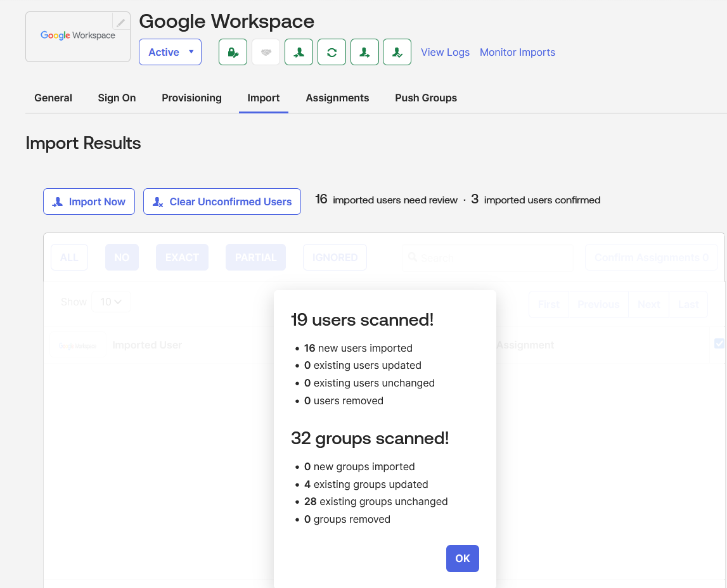Click the user with right arrow icon
727x588 pixels.
click(364, 53)
